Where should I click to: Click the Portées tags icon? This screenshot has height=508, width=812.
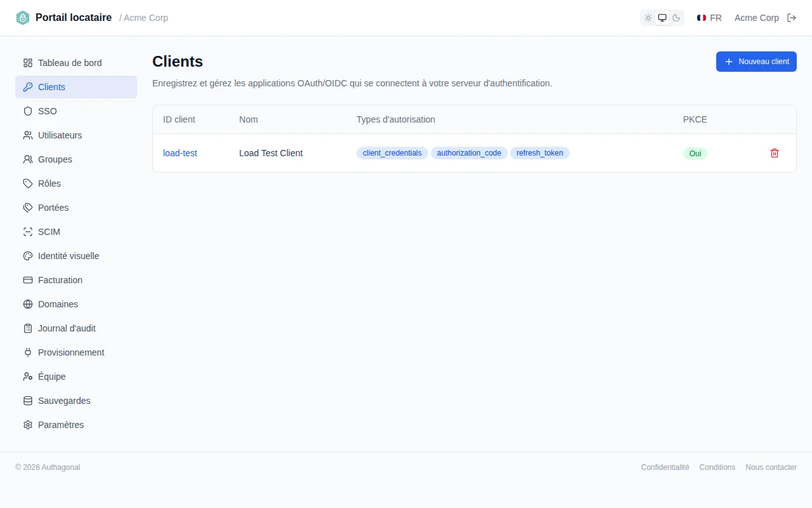click(28, 208)
